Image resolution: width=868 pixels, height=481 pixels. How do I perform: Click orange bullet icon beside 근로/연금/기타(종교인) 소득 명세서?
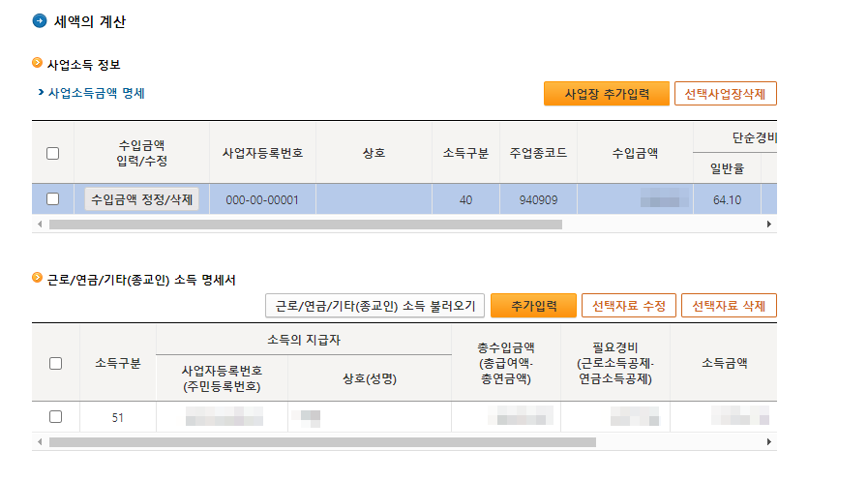37,278
